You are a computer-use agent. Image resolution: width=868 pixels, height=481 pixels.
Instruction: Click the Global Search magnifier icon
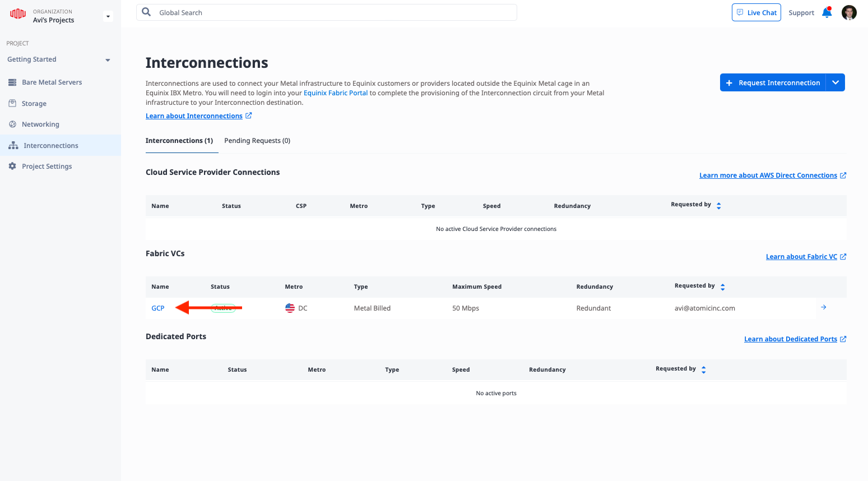coord(146,12)
